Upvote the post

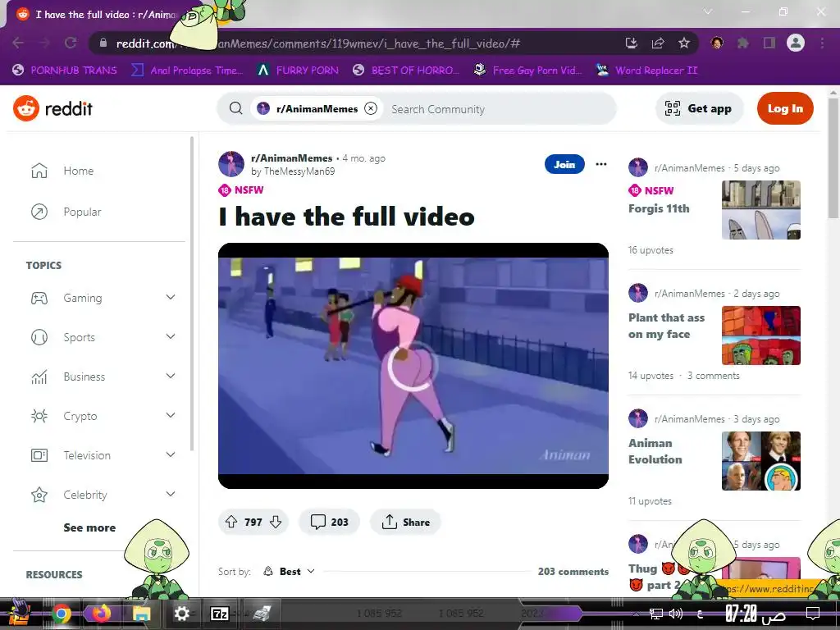(231, 522)
